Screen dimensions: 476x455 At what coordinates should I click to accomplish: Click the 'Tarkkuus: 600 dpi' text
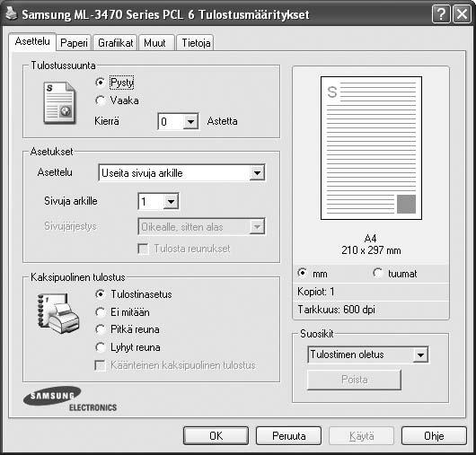pos(337,310)
